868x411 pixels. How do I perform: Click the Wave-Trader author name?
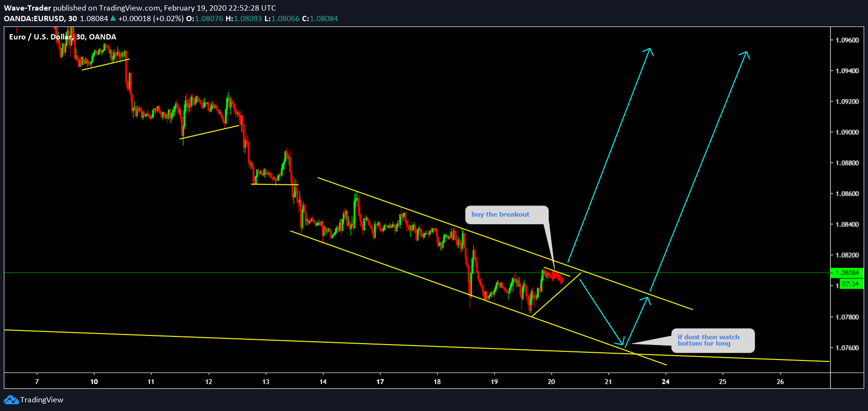pyautogui.click(x=27, y=8)
